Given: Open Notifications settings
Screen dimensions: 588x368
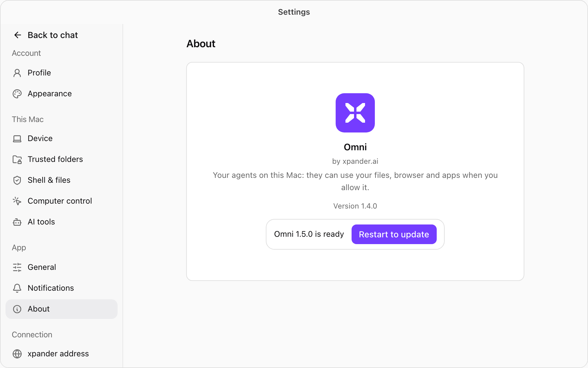Looking at the screenshot, I should [x=62, y=288].
